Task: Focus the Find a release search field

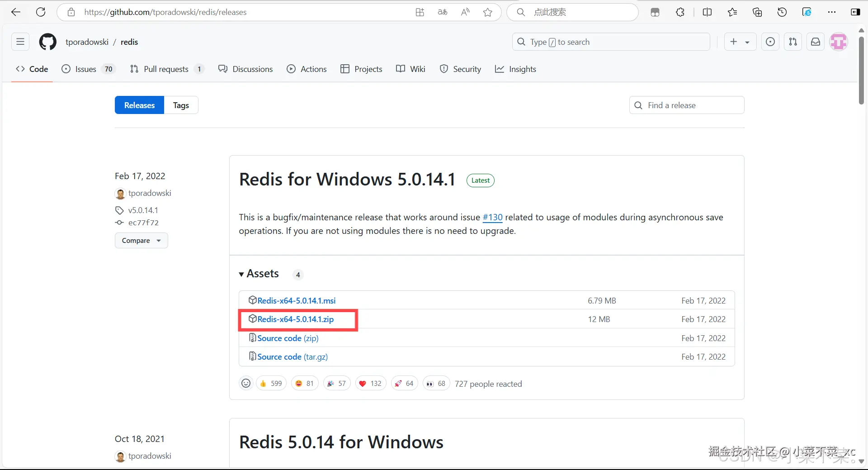Action: tap(687, 105)
